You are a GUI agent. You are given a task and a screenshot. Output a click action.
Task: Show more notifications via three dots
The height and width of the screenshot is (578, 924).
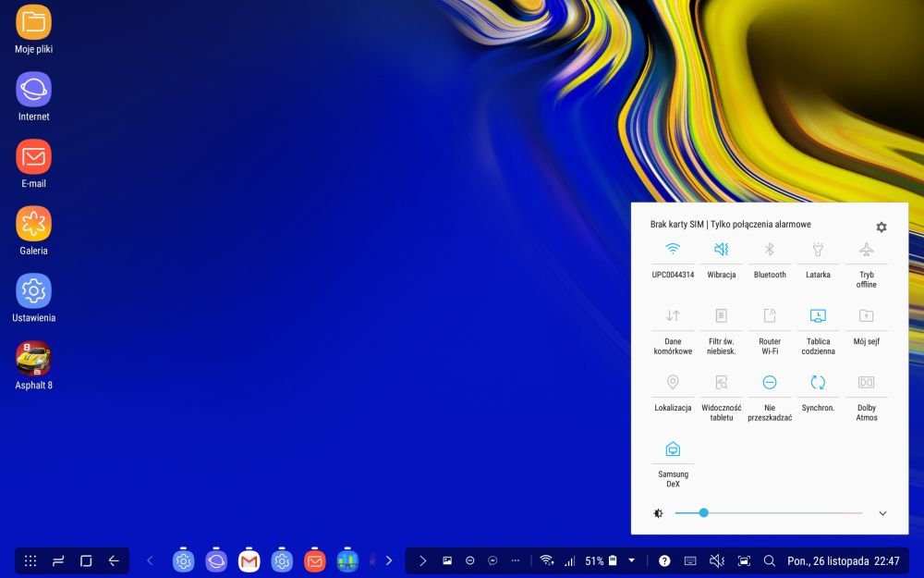(x=516, y=561)
